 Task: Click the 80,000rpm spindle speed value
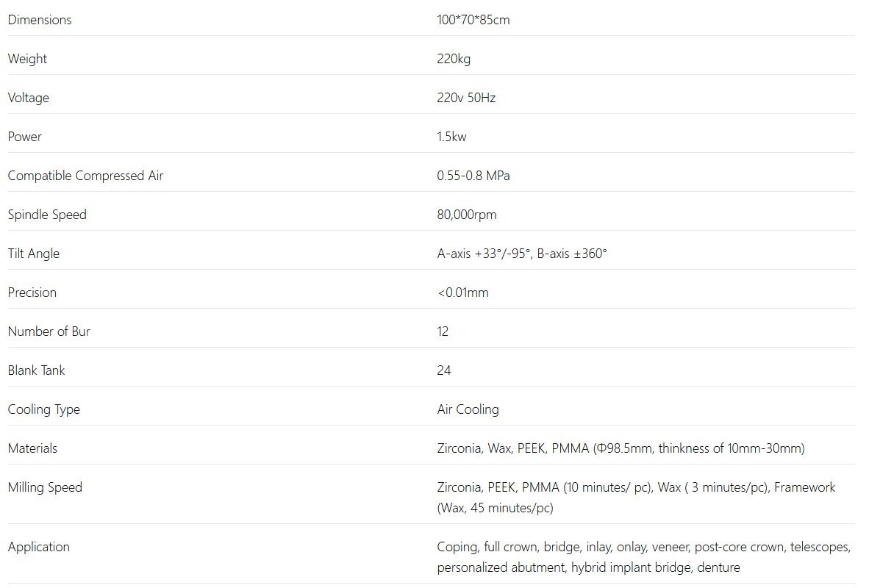tap(466, 215)
